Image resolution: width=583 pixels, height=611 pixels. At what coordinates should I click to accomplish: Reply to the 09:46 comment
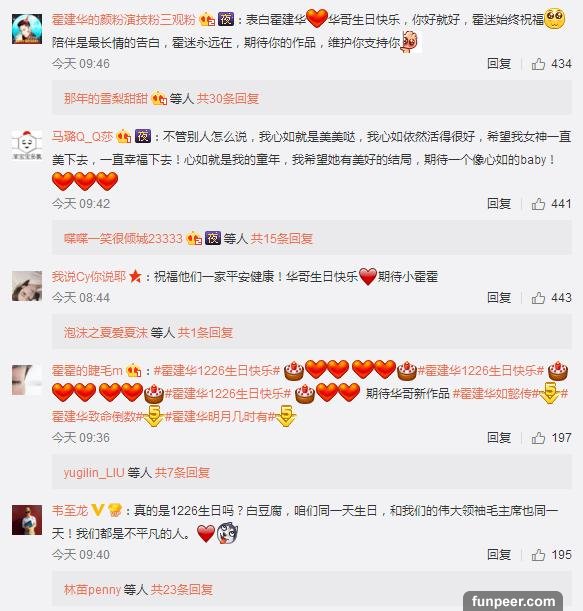coord(499,64)
